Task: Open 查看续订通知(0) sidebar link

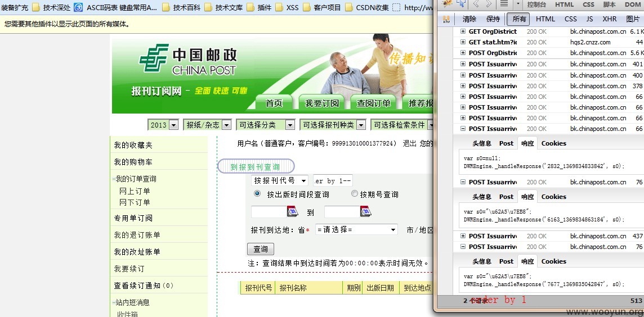Action: point(144,286)
